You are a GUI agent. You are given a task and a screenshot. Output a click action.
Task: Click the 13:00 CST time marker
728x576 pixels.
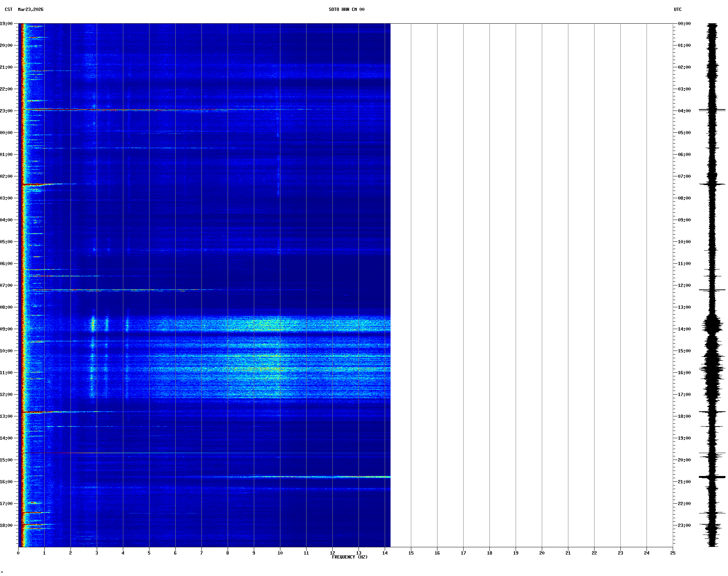point(6,416)
